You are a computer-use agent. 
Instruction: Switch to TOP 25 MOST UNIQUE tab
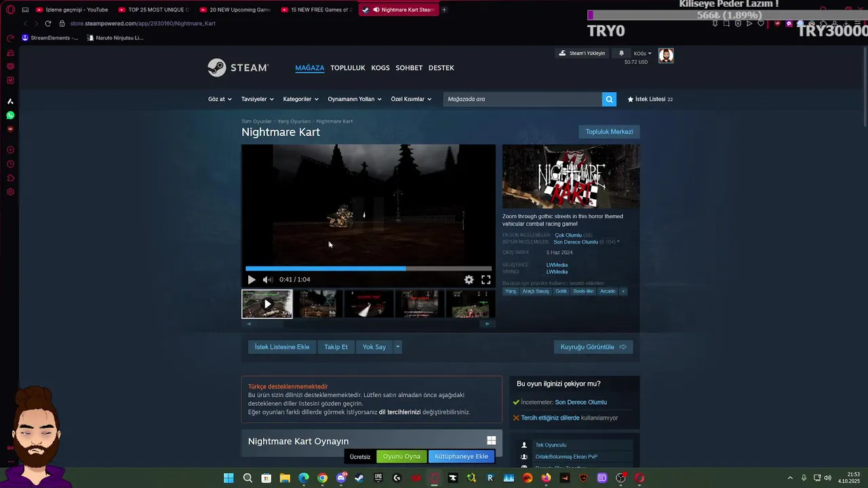point(154,9)
